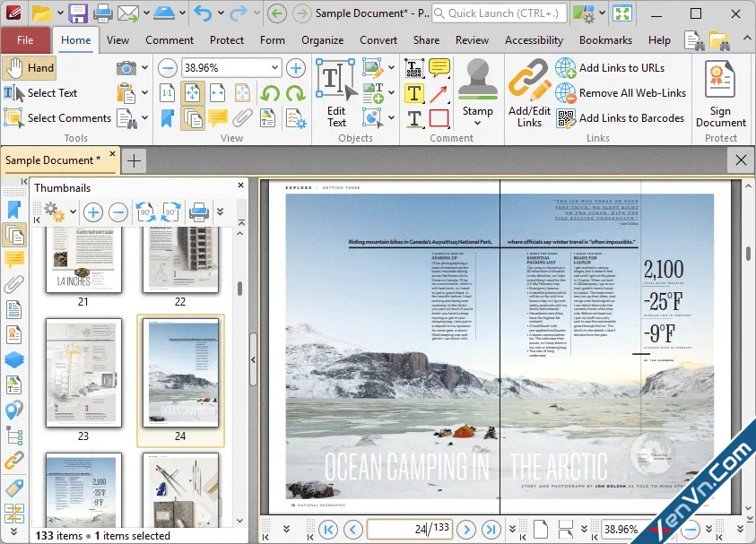Image resolution: width=756 pixels, height=544 pixels.
Task: Switch to Fit Width view
Action: pyautogui.click(x=217, y=93)
